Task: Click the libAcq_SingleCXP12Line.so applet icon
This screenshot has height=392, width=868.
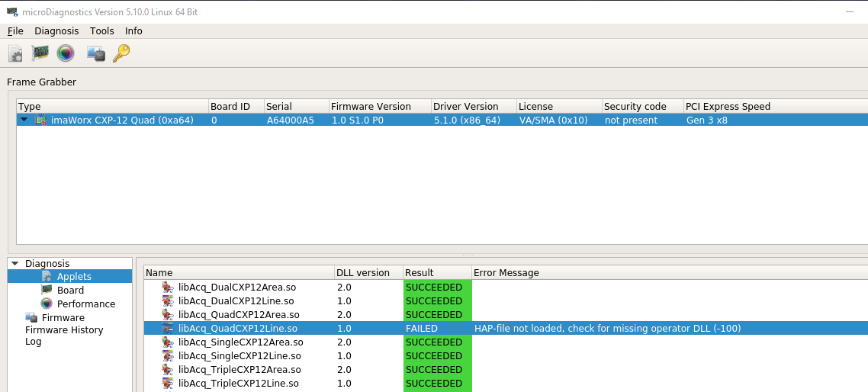Action: [167, 355]
